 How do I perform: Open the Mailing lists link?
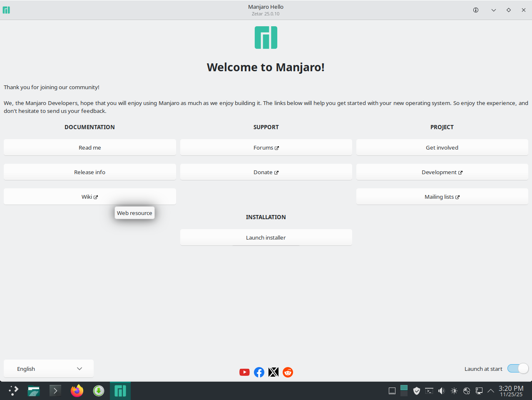pos(442,197)
